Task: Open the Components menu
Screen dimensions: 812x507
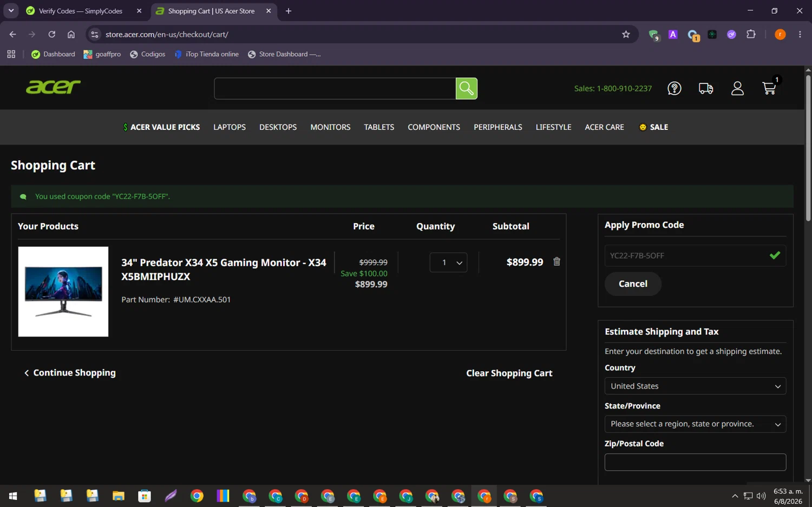Action: click(x=434, y=127)
